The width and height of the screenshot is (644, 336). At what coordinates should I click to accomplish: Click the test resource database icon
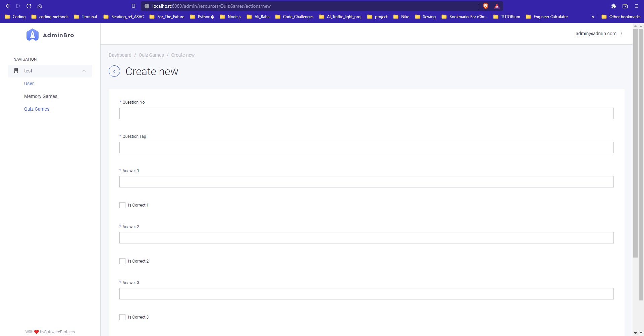tap(16, 71)
